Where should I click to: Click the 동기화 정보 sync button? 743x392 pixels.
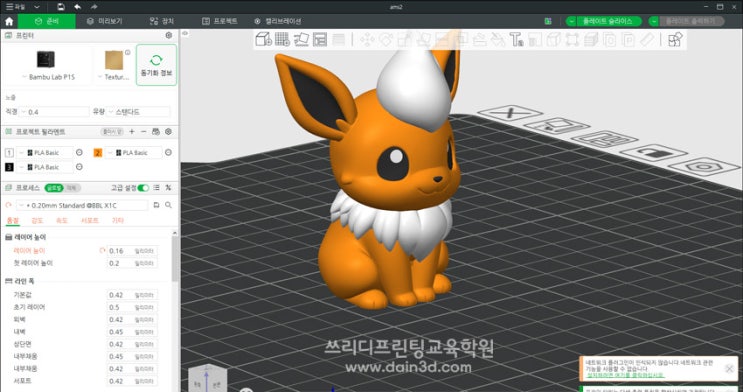pos(156,65)
